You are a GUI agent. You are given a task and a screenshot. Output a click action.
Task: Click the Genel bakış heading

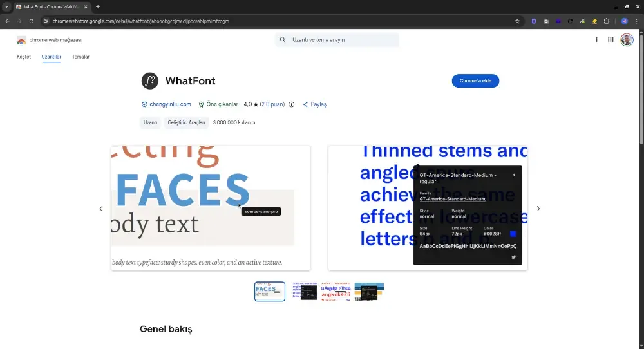coord(166,329)
